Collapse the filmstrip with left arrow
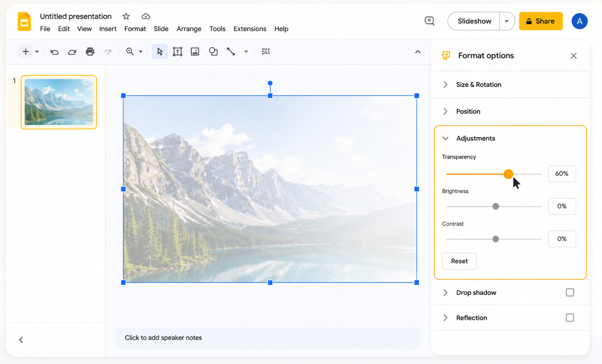The width and height of the screenshot is (602, 364). (x=21, y=339)
